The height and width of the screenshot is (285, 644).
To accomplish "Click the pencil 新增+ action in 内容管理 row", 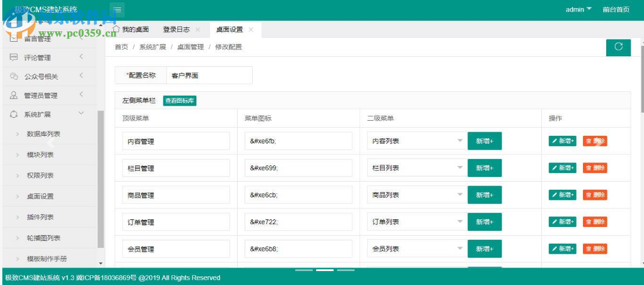I will (x=563, y=141).
